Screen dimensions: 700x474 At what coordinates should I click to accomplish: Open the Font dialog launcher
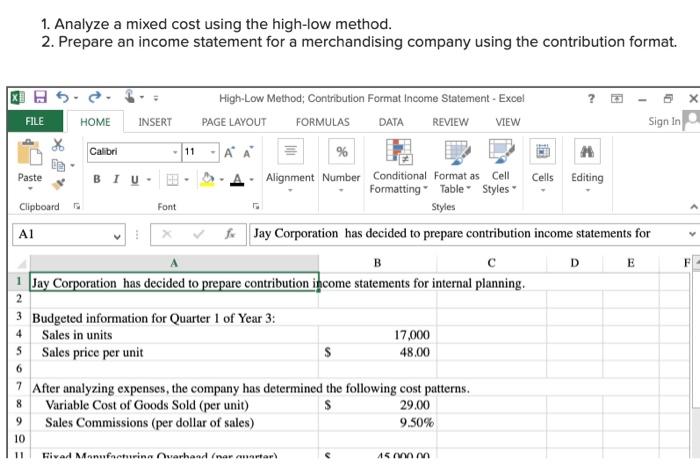click(256, 206)
